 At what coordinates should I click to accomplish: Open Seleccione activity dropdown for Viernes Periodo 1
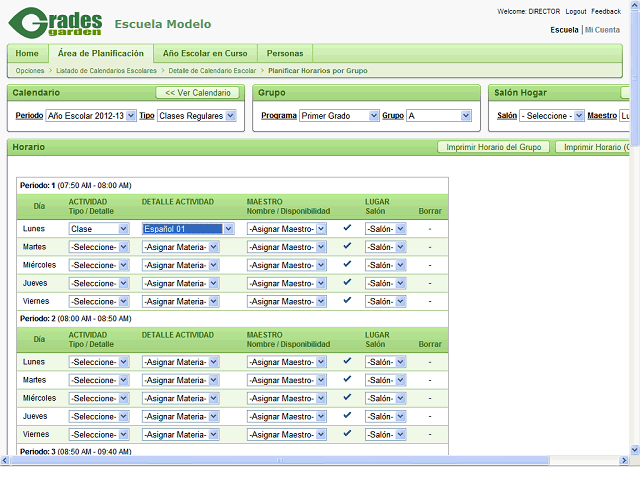(x=99, y=301)
